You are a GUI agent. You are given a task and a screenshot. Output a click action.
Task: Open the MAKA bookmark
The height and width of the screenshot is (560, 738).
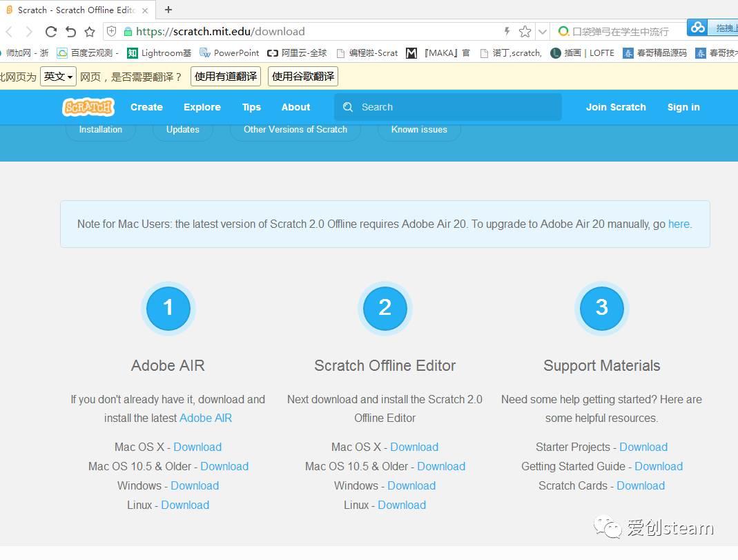pyautogui.click(x=438, y=52)
